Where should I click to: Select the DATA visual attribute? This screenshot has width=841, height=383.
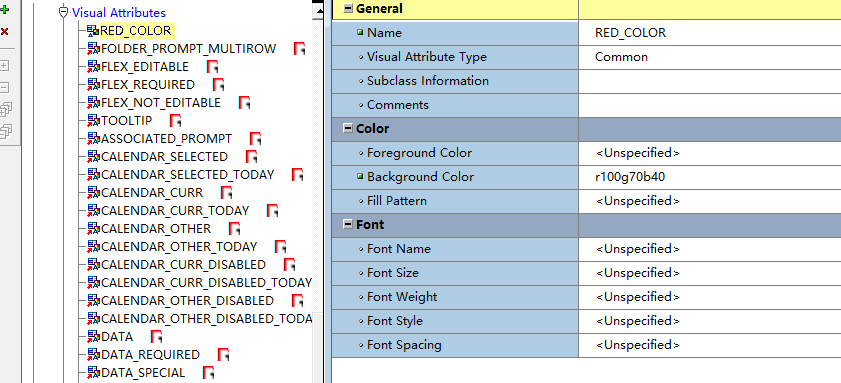pos(116,337)
